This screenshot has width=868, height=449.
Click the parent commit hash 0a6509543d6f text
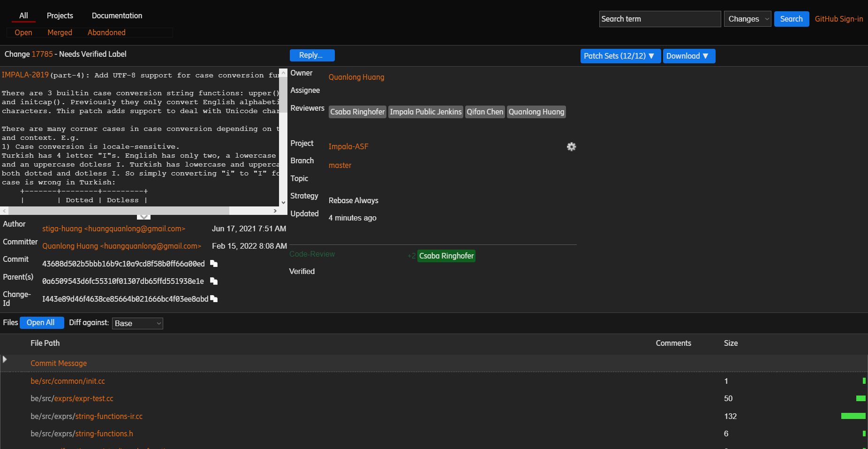coord(123,281)
